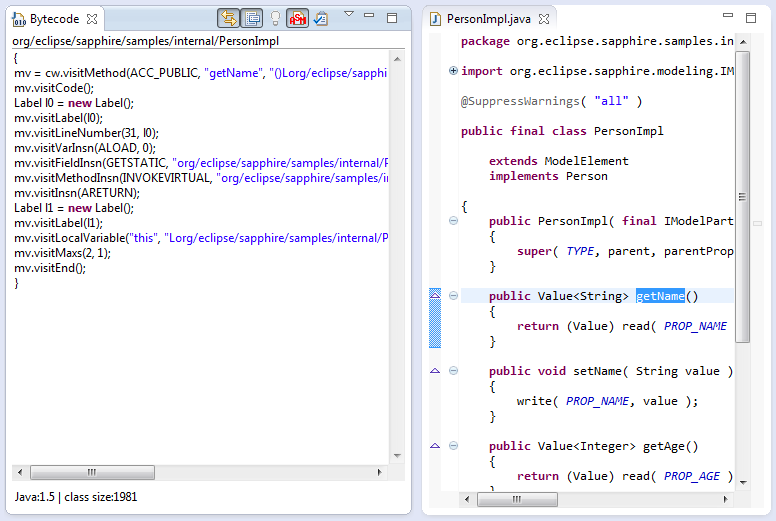The width and height of the screenshot is (776, 521).
Task: Click the clipboard checkmark icon in Bytecode toolbar
Action: click(321, 19)
